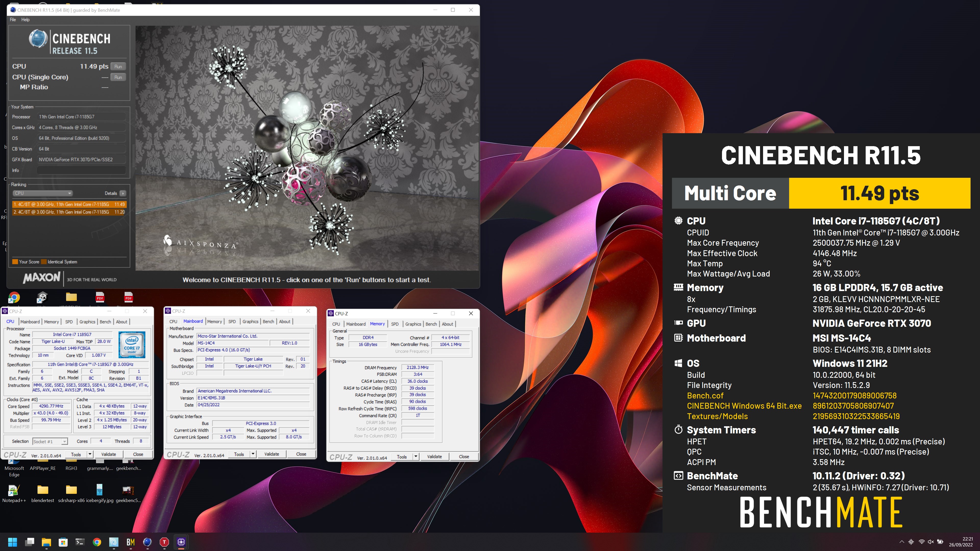Click the Core Speed value 4290.77 MHz
This screenshot has width=980, height=551.
[51, 406]
